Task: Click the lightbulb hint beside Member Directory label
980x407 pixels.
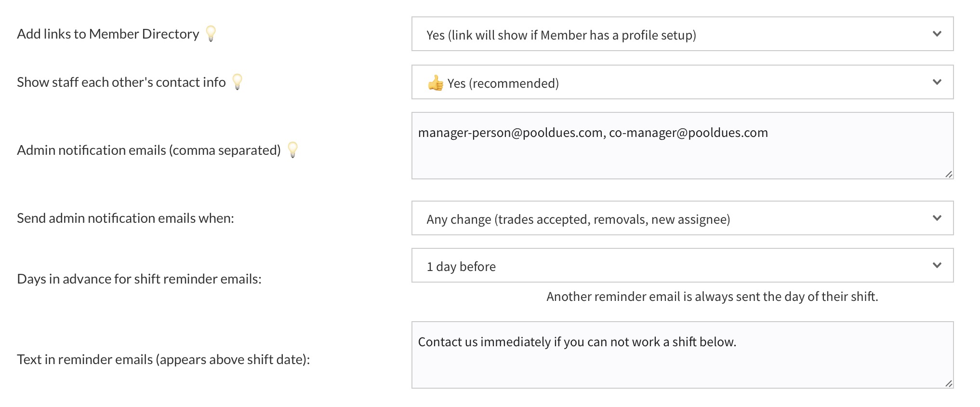Action: coord(211,33)
